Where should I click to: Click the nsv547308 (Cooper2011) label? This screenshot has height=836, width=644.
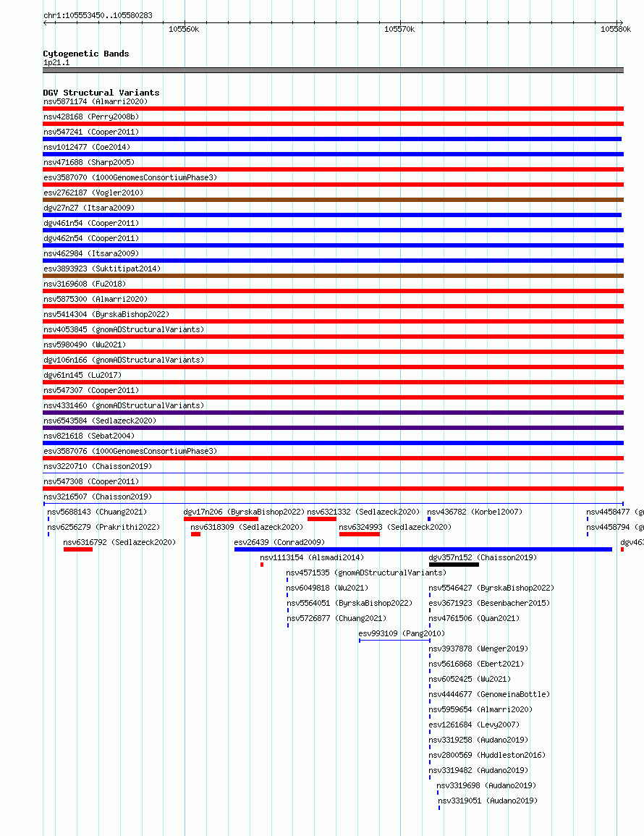pyautogui.click(x=91, y=481)
